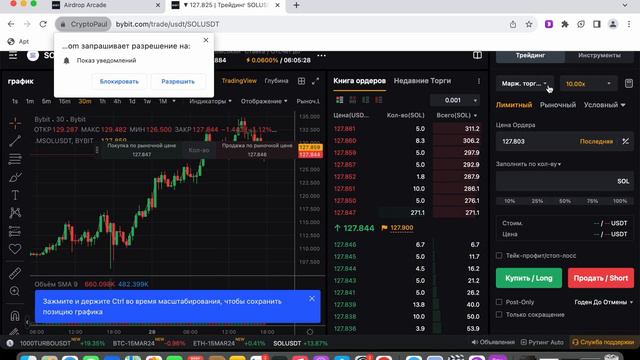Expand the Good Till Cancelled dropdown

[604, 302]
